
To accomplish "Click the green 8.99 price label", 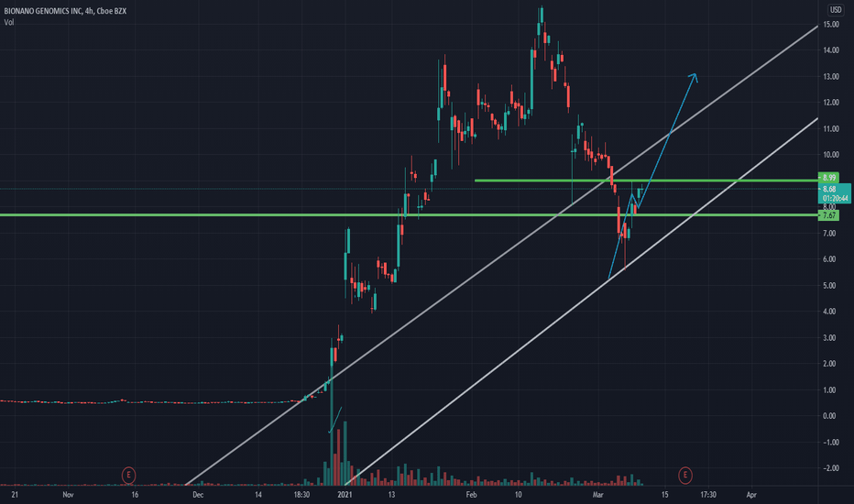I will [x=828, y=178].
